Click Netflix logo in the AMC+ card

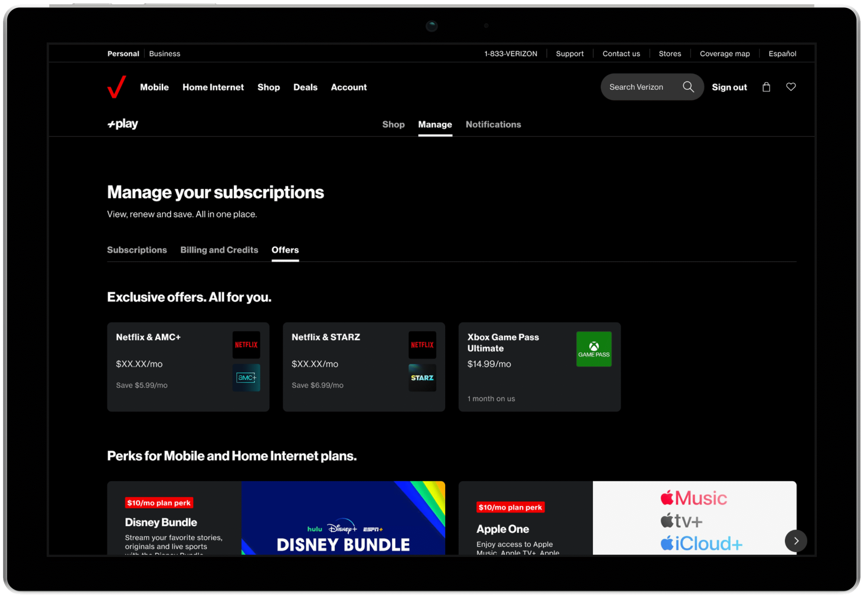click(247, 346)
